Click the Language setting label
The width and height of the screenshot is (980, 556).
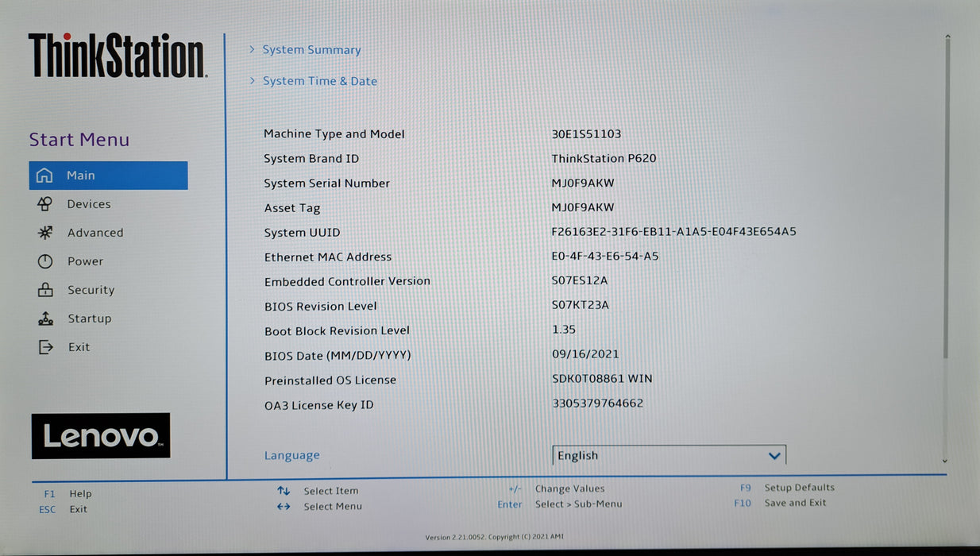coord(291,456)
